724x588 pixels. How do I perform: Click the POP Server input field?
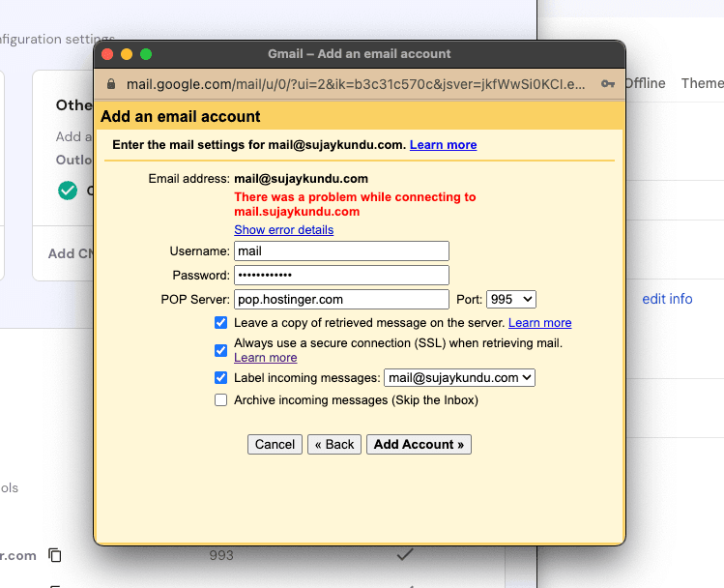pyautogui.click(x=341, y=299)
